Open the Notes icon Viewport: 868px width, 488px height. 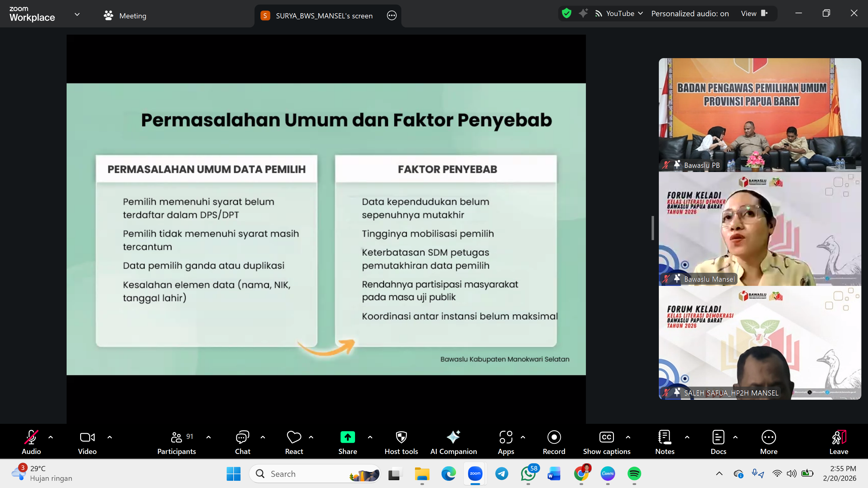tap(665, 437)
